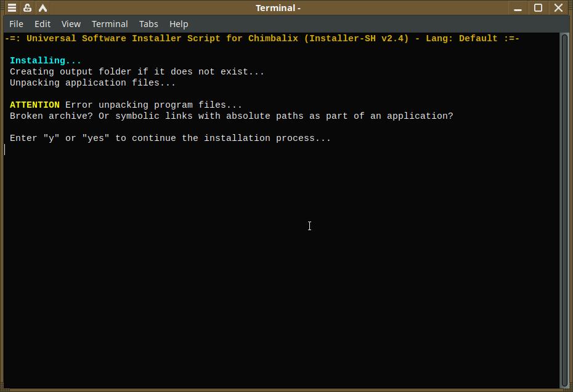Open the Terminal menu

(110, 24)
